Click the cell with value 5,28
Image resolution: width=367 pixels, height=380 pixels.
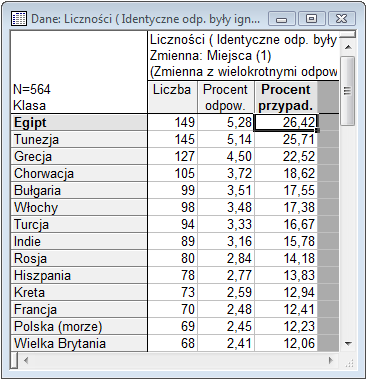click(226, 123)
